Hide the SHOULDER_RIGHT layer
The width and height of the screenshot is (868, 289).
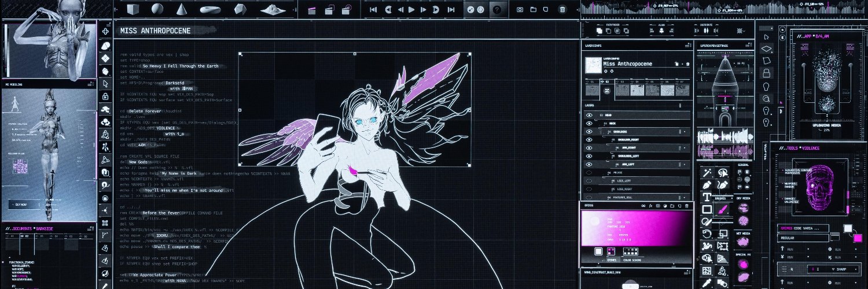589,140
